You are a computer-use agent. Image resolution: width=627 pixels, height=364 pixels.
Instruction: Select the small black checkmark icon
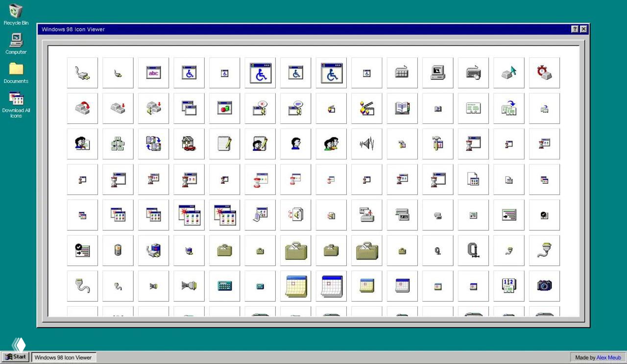[544, 215]
